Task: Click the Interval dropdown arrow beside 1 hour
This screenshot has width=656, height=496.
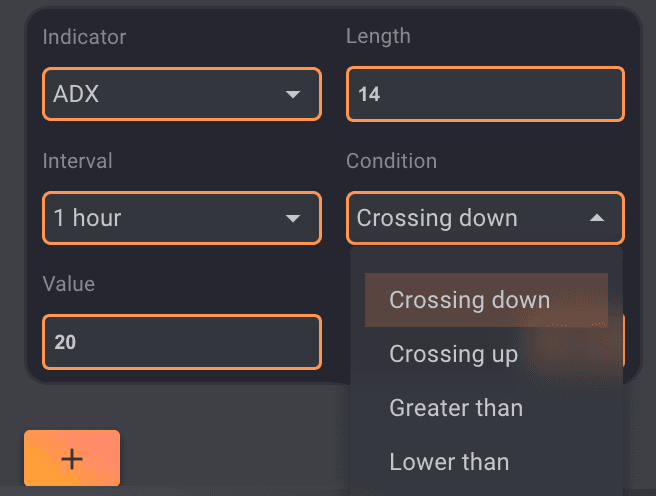Action: 293,219
